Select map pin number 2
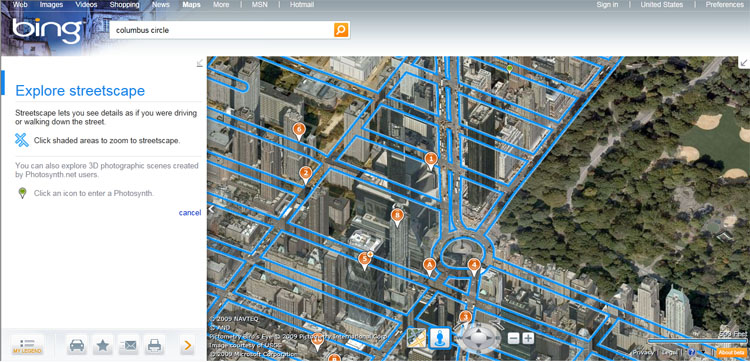This screenshot has height=362, width=750. [306, 175]
